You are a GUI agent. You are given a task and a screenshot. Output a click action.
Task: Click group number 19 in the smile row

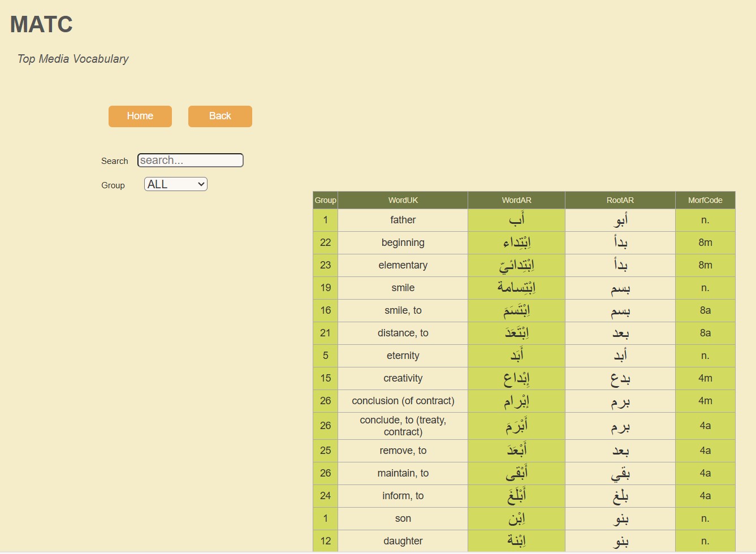325,288
